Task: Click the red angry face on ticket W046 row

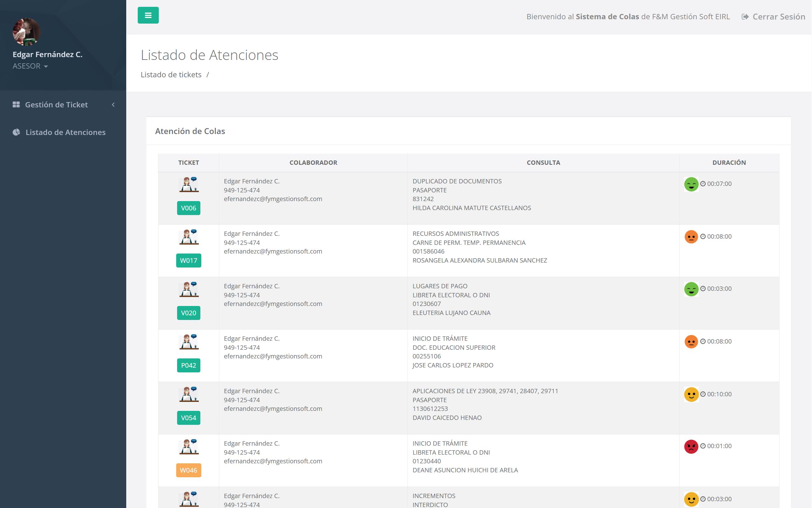Action: pyautogui.click(x=691, y=446)
